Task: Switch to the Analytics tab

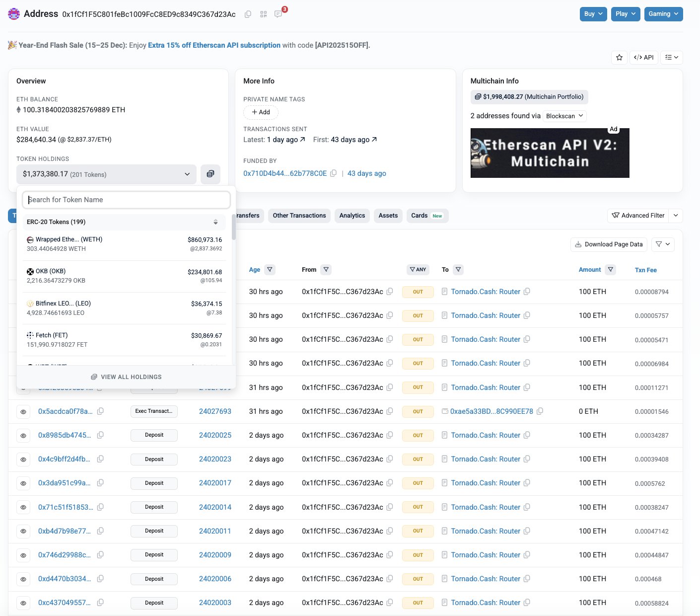Action: click(352, 216)
